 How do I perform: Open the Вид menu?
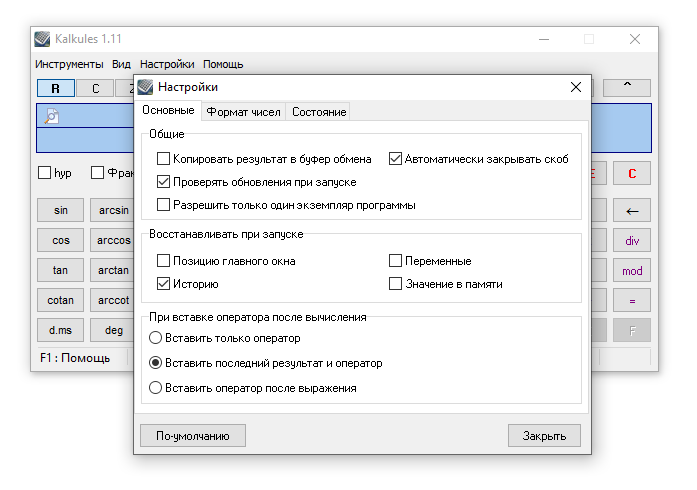pyautogui.click(x=121, y=64)
